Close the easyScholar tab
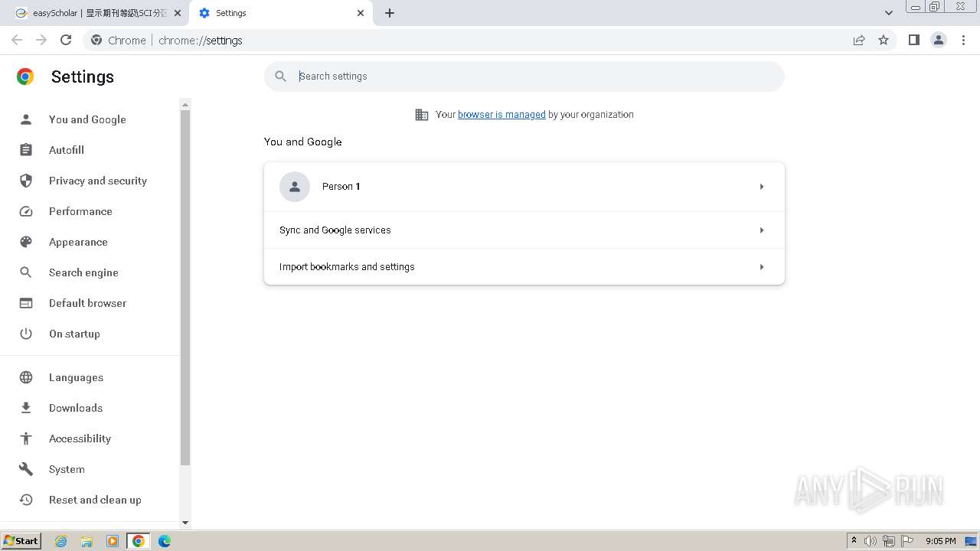 178,13
